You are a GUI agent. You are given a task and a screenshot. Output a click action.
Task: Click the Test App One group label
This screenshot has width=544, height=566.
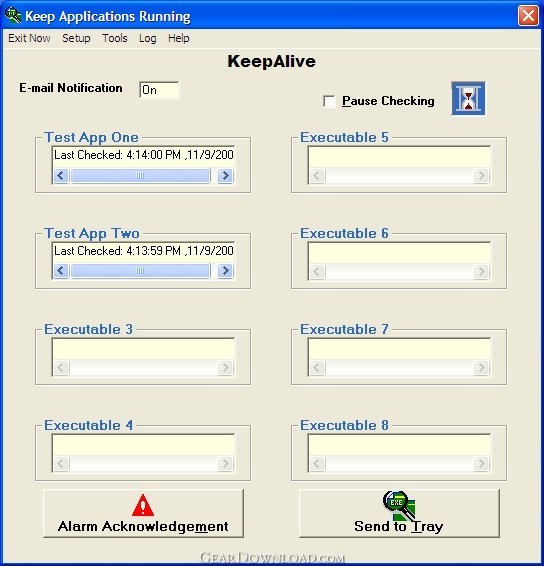(x=91, y=138)
